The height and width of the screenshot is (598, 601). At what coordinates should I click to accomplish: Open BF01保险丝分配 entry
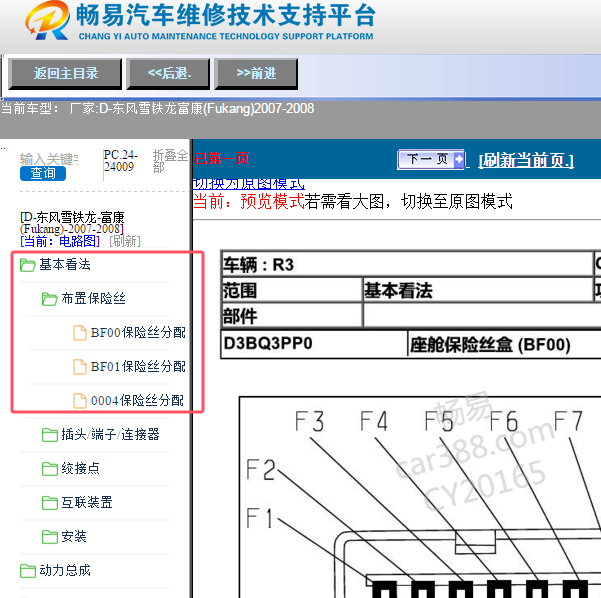[x=138, y=366]
